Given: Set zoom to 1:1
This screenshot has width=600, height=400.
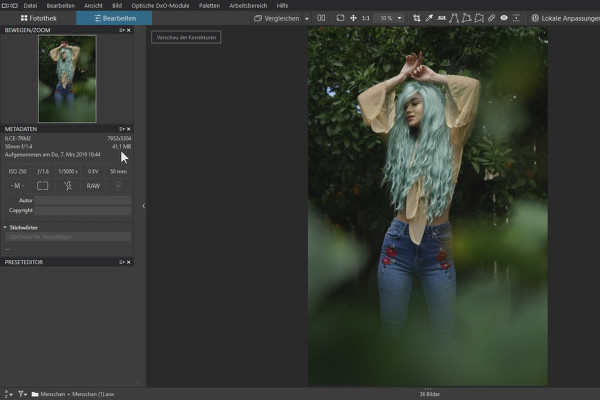Looking at the screenshot, I should coord(366,18).
